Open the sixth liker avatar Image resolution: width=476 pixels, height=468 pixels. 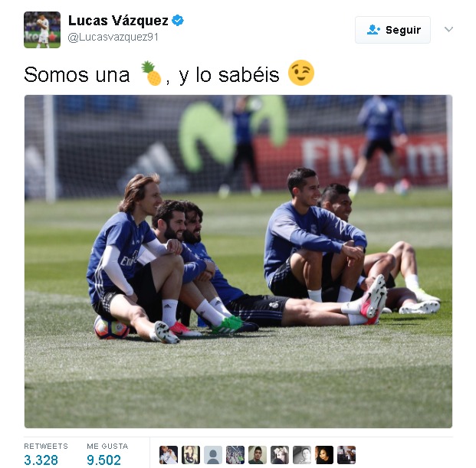(280, 455)
